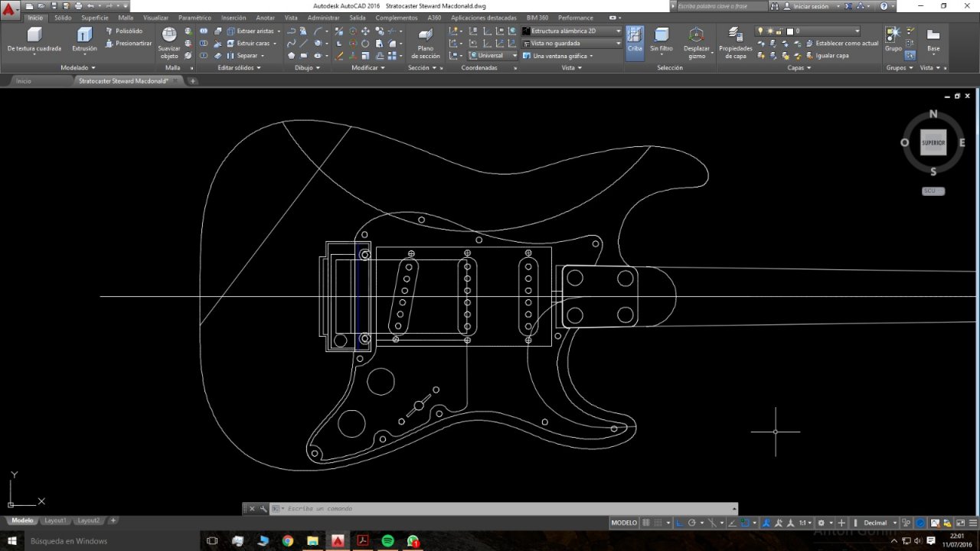Switch to the Malla ribbon tab
The width and height of the screenshot is (980, 551).
point(126,18)
